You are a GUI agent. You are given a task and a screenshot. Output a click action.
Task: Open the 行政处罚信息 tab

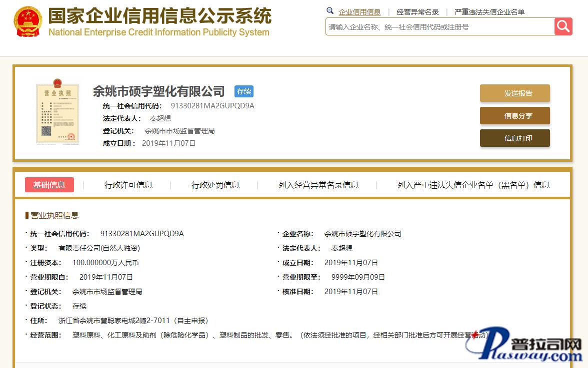click(215, 185)
